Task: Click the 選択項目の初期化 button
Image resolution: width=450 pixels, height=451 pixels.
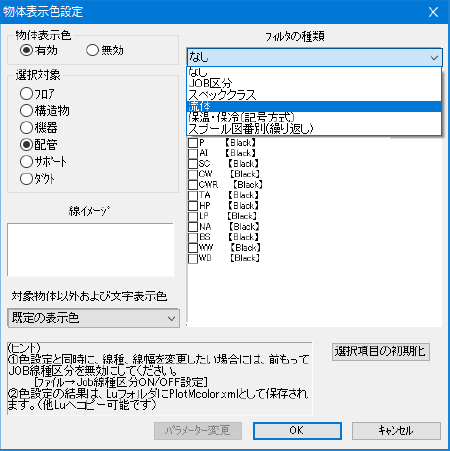Action: click(380, 352)
